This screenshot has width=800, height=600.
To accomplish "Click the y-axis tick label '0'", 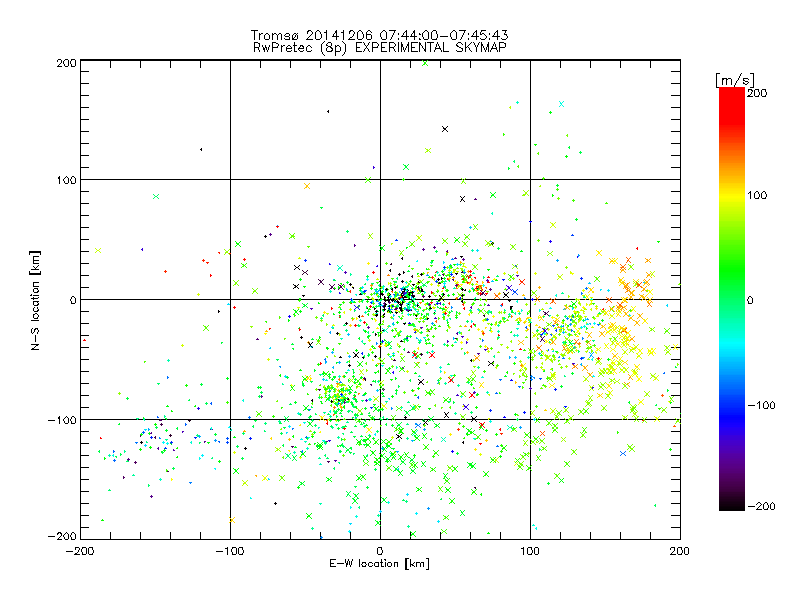I will [x=73, y=300].
